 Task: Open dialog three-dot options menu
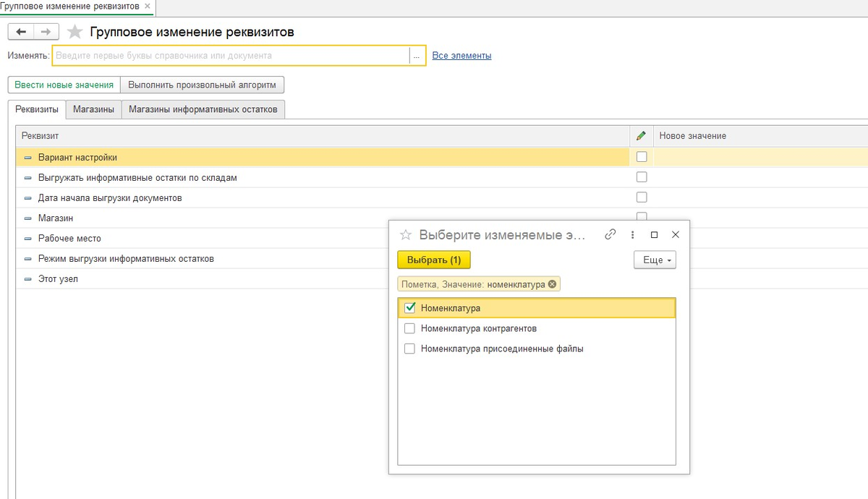point(632,235)
